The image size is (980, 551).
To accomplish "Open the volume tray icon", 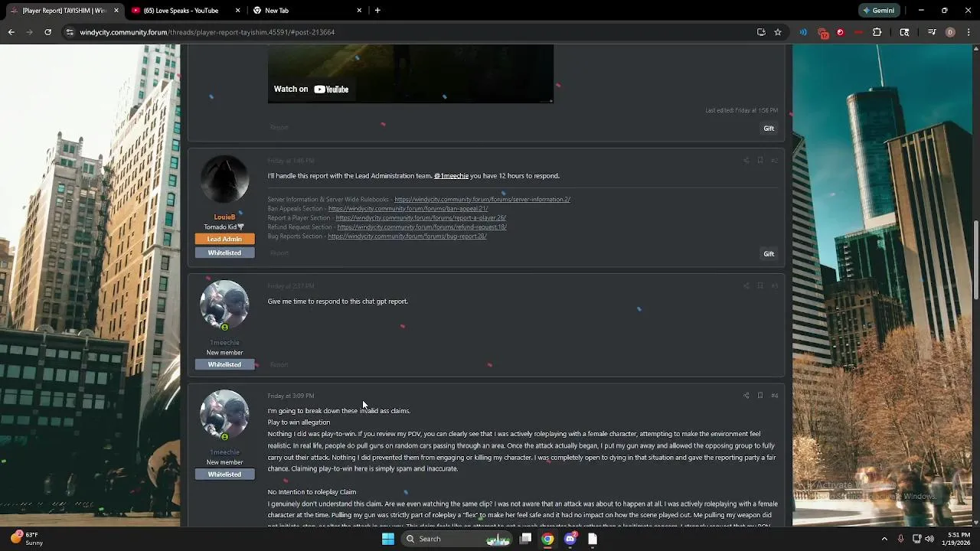I will click(929, 539).
